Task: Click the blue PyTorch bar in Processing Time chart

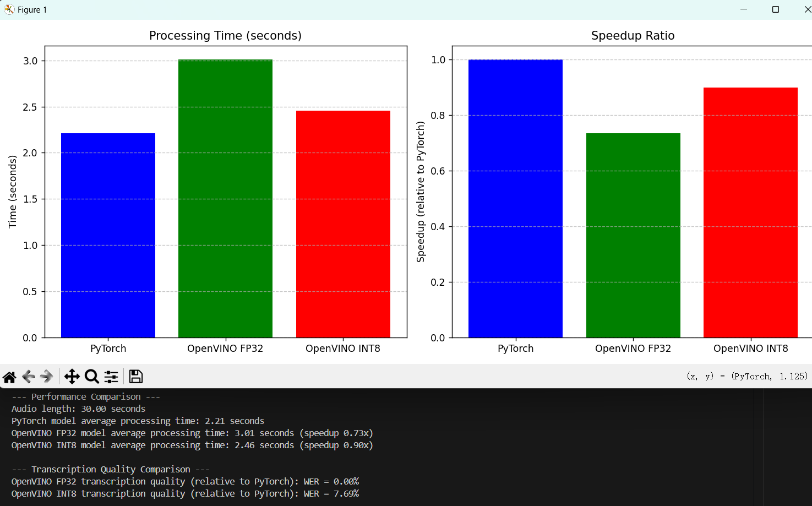Action: pyautogui.click(x=108, y=236)
